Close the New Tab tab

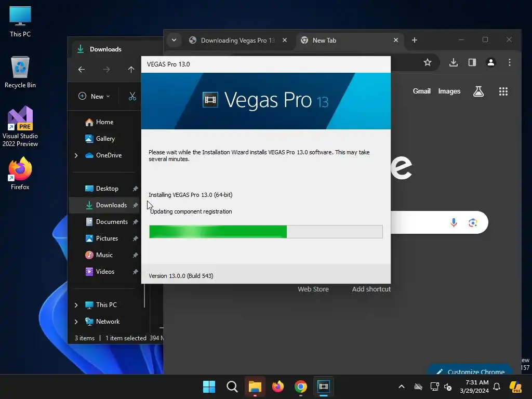(x=395, y=40)
